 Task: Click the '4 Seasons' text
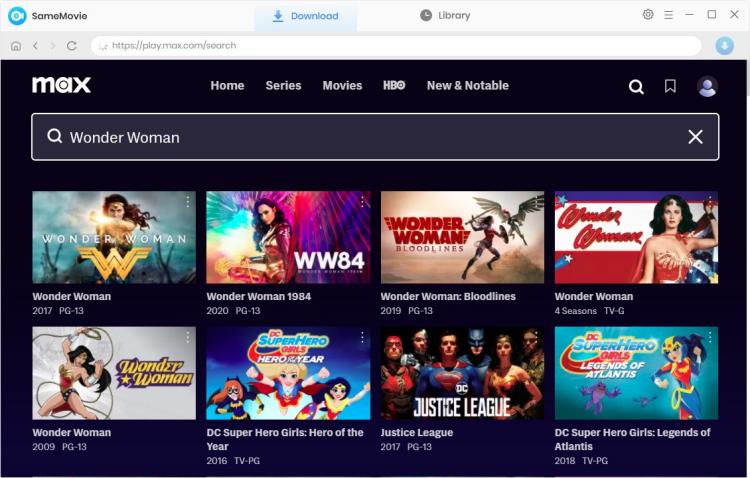click(x=576, y=311)
